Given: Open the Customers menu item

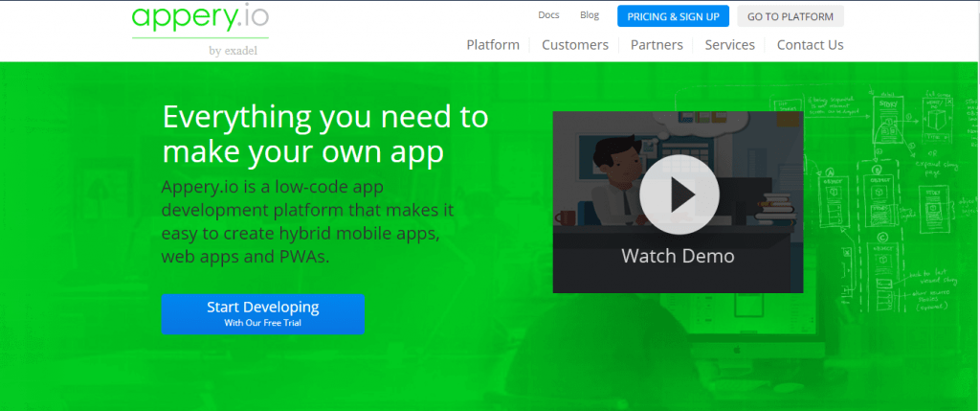Looking at the screenshot, I should (575, 45).
